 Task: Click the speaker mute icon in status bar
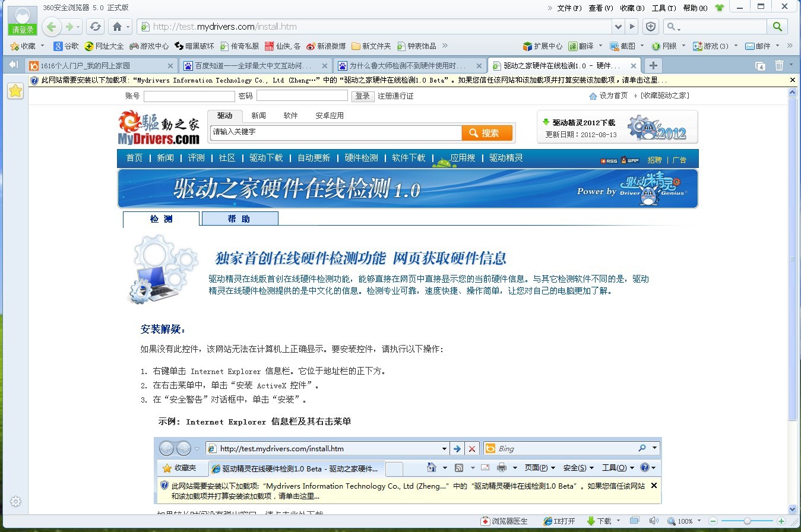click(654, 521)
